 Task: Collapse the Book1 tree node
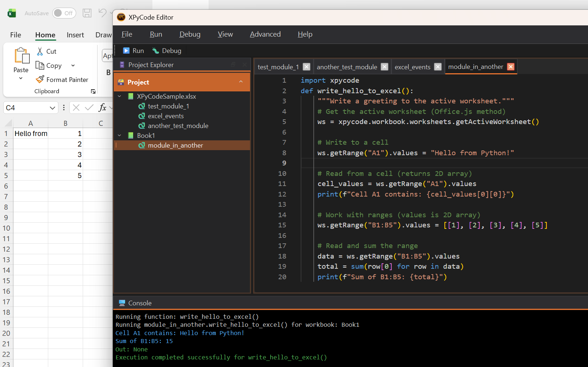(x=120, y=136)
